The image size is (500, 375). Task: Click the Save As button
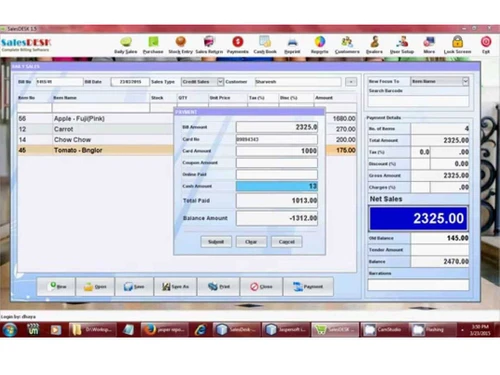click(x=175, y=286)
